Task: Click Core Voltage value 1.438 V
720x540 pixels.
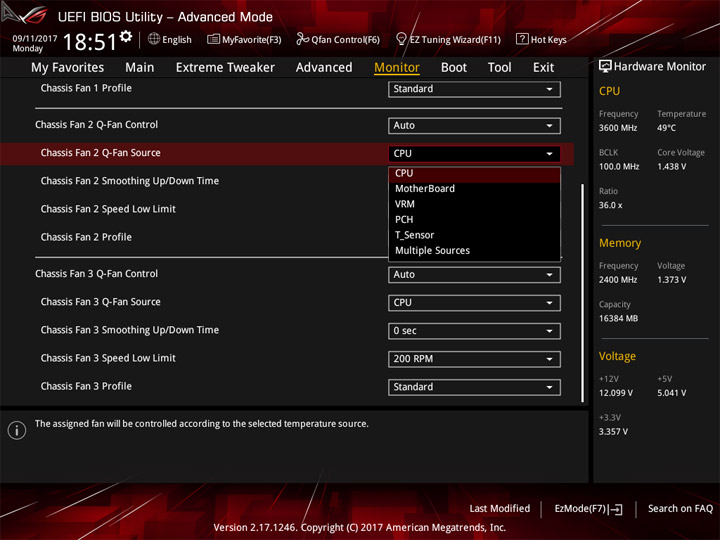Action: click(x=671, y=167)
